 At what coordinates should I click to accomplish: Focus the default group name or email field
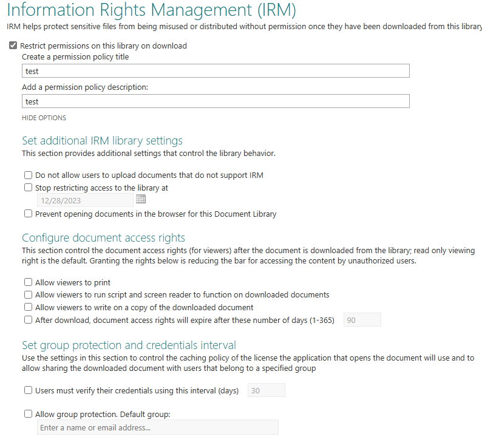158,427
